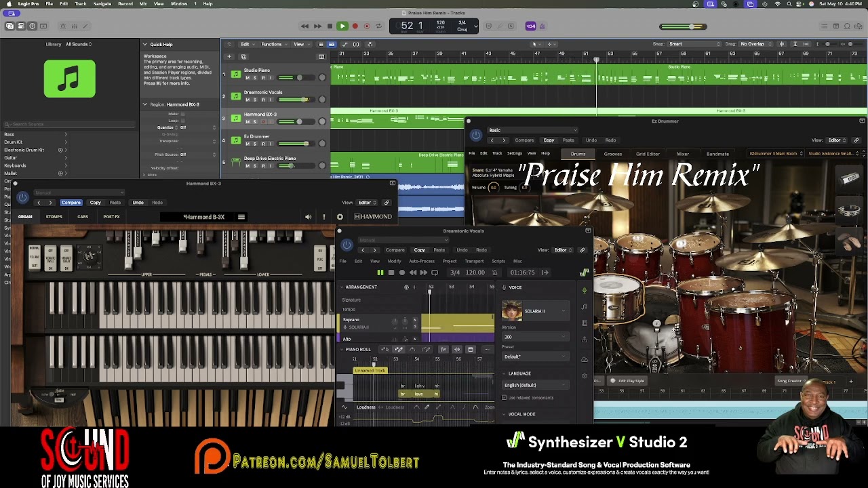Toggle the Hammond BX-3 plugin power button

[22, 198]
